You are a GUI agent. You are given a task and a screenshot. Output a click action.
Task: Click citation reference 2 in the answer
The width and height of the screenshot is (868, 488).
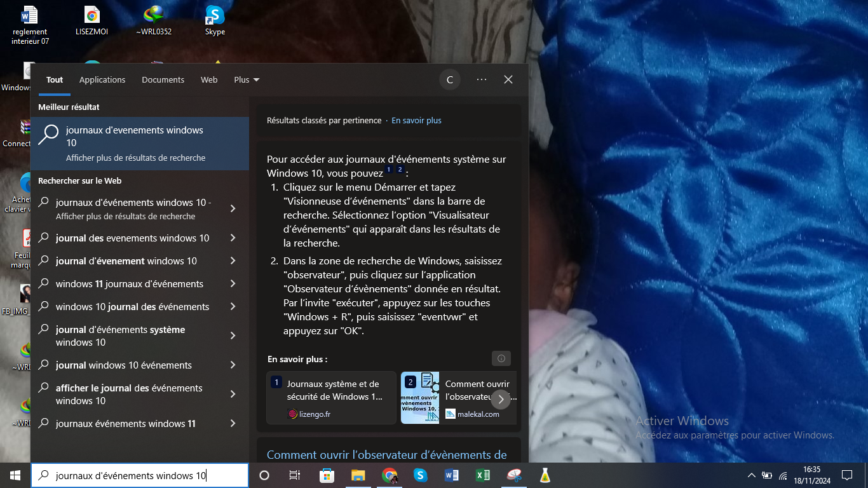point(400,170)
